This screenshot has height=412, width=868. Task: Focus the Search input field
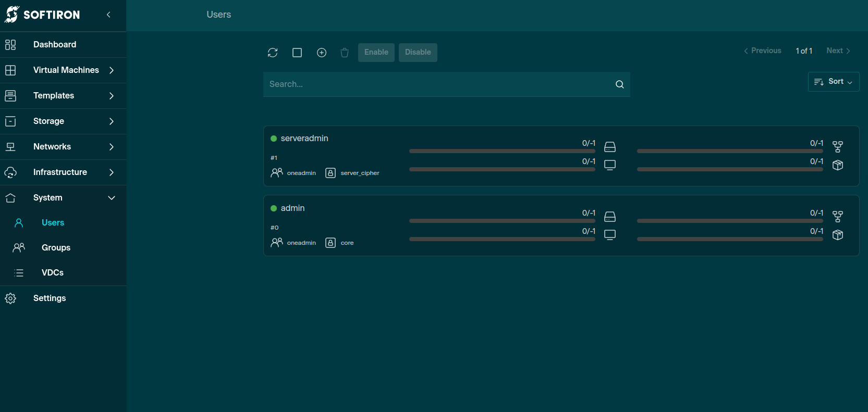[x=438, y=84]
